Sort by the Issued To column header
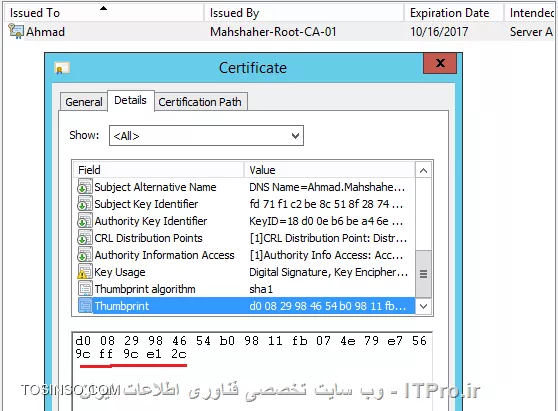The image size is (558, 411). coord(104,13)
